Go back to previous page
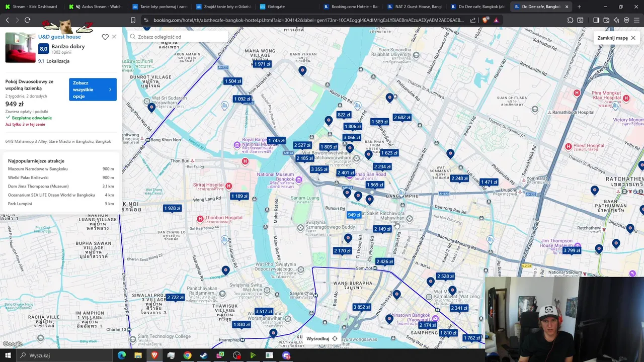This screenshot has width=644, height=362. [x=8, y=20]
